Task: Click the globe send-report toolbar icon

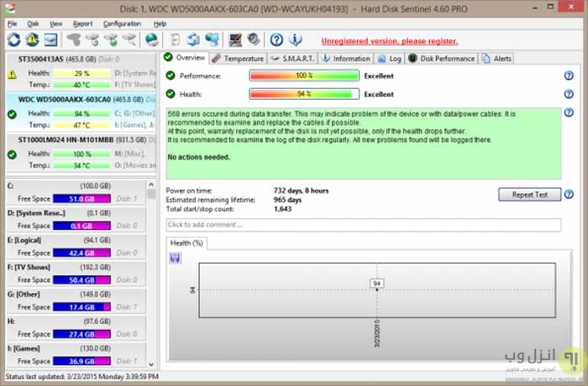Action: coord(152,39)
